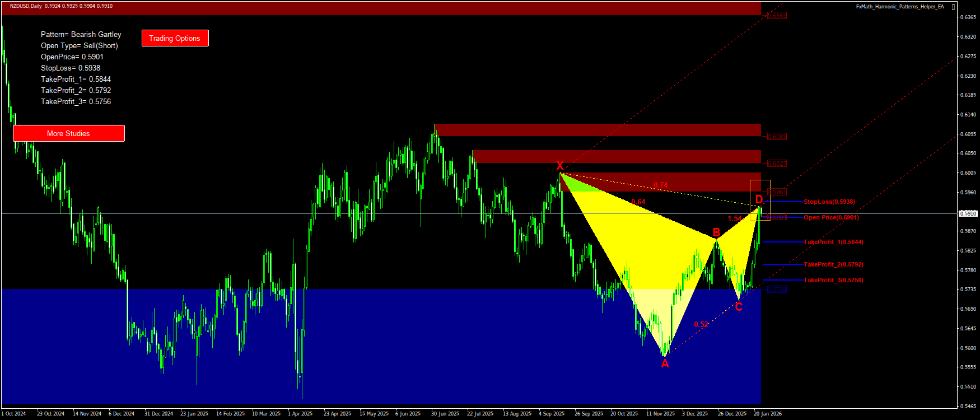Click the More Studies button
980x420 pixels.
68,133
